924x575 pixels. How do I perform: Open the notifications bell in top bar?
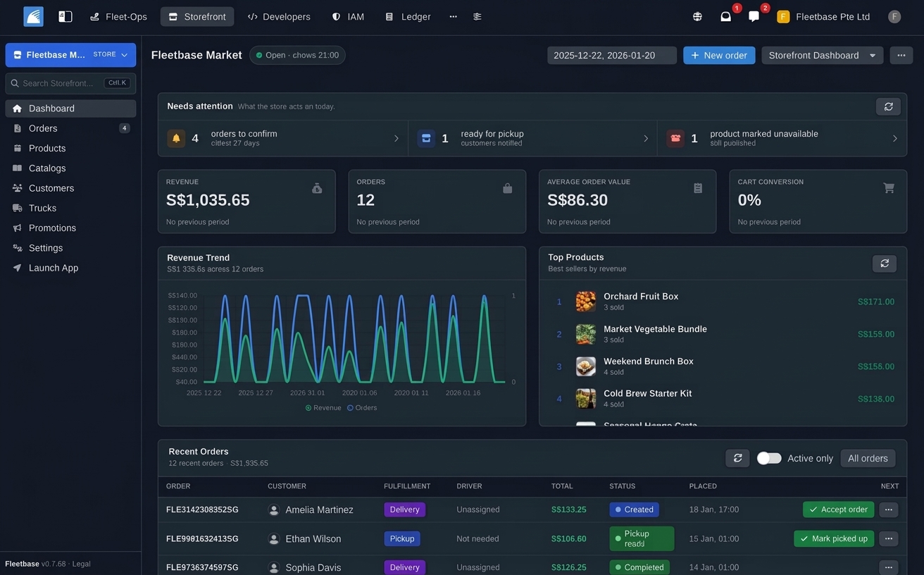(725, 16)
